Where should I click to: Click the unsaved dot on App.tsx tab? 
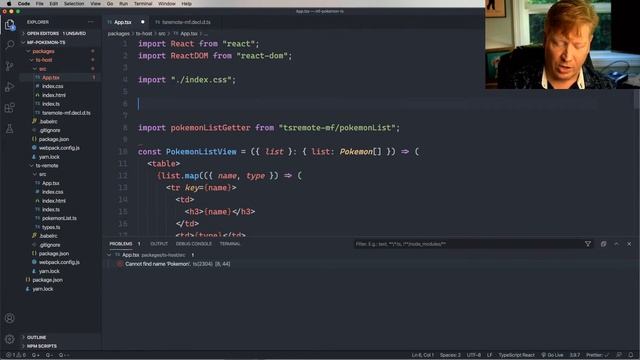[x=142, y=22]
